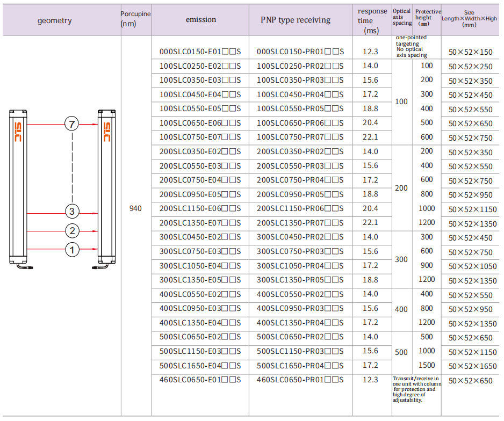Click first empty box in 460SLC0650-E01 emission code
This screenshot has height=421, width=504.
[226, 380]
